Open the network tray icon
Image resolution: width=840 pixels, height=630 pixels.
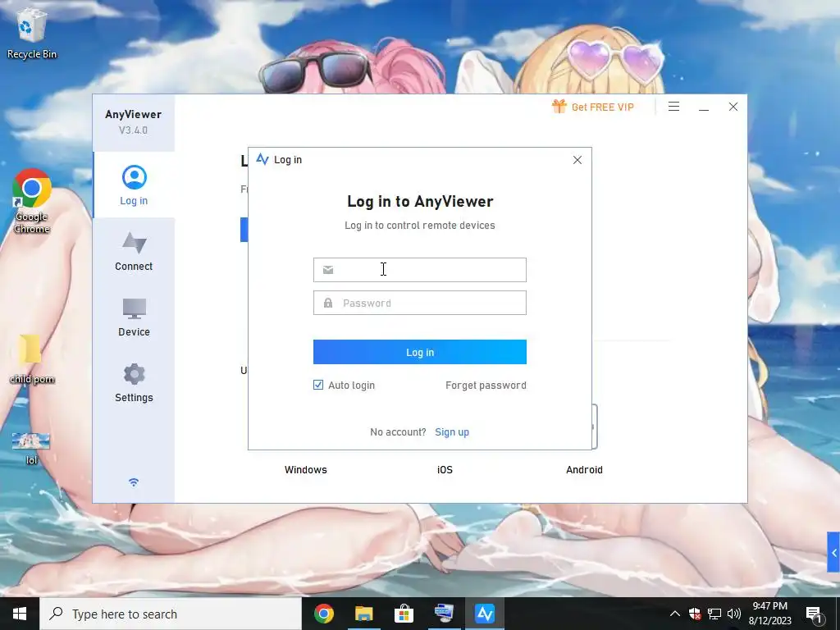pyautogui.click(x=714, y=614)
